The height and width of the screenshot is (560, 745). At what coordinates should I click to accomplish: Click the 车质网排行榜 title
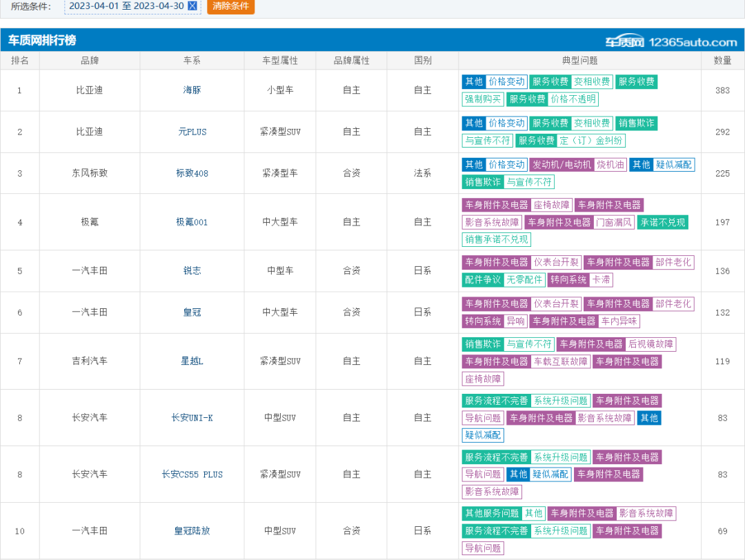pyautogui.click(x=42, y=41)
